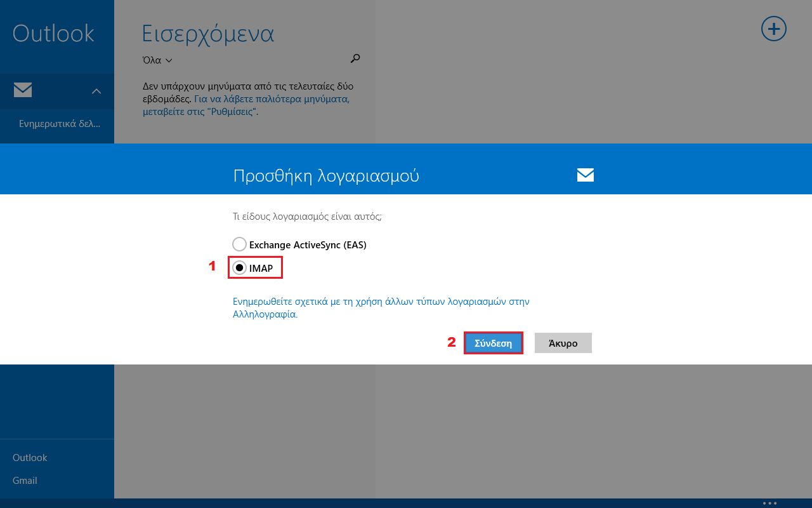Click the Άκυρο cancel button

(563, 343)
